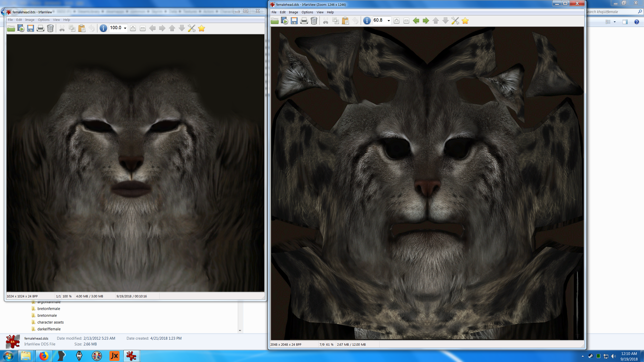Jump to last image with green down arrow
The height and width of the screenshot is (362, 644).
click(x=445, y=21)
